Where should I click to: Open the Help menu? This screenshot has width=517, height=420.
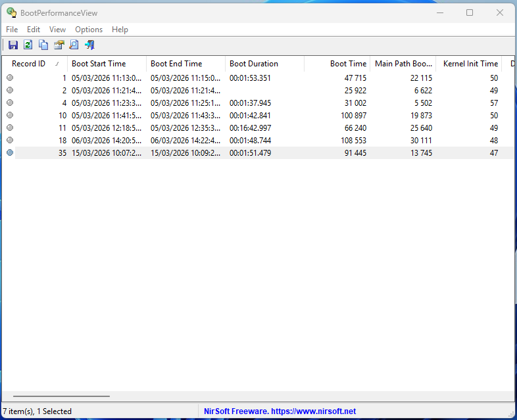[x=120, y=30]
